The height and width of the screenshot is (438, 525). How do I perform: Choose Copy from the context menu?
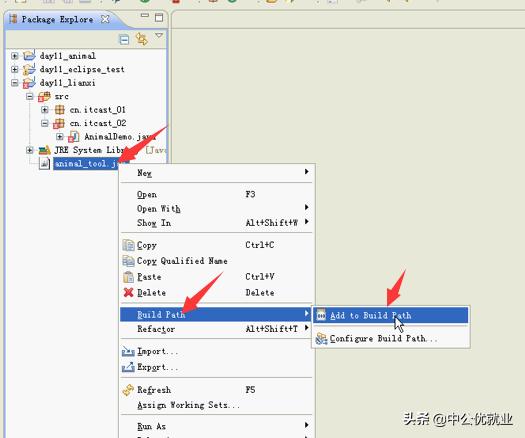[x=216, y=245]
